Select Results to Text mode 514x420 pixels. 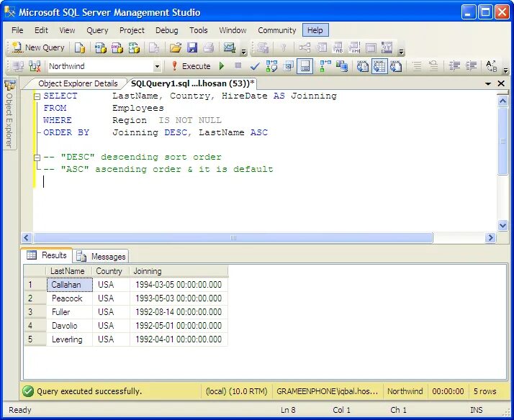pyautogui.click(x=363, y=66)
